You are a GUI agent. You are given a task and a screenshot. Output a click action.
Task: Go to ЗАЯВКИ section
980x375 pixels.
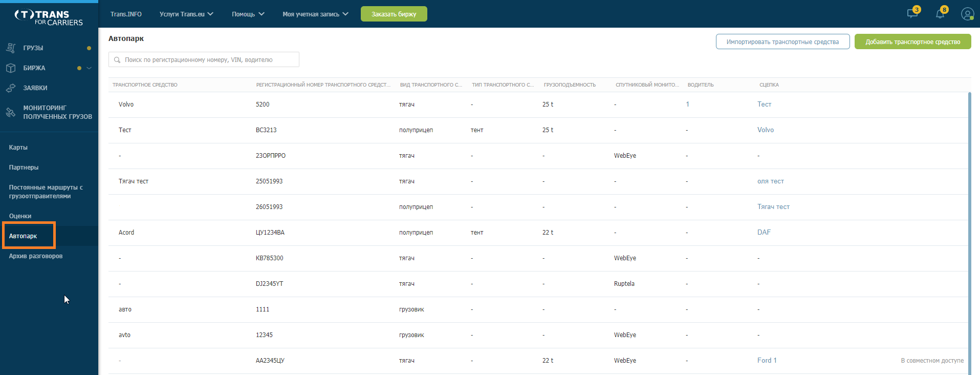coord(35,88)
